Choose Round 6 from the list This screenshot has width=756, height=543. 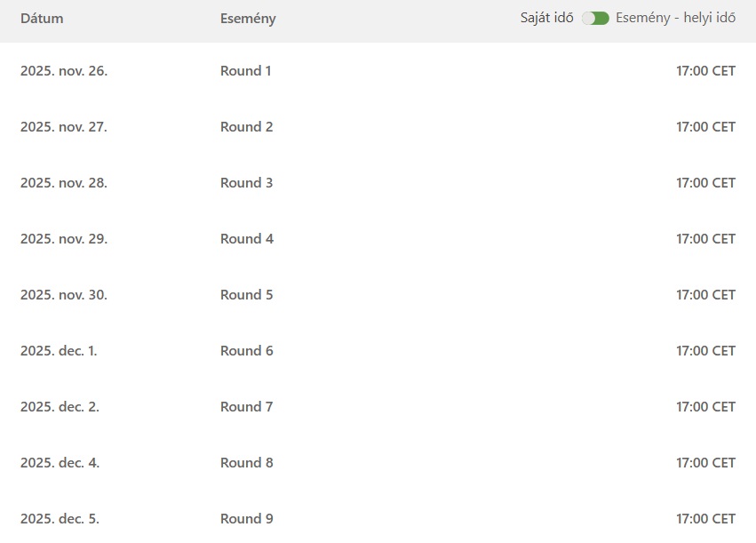point(246,351)
